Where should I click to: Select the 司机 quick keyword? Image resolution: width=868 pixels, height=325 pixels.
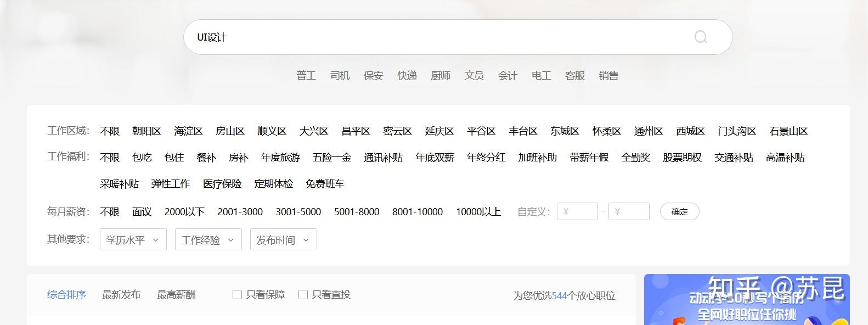[340, 76]
